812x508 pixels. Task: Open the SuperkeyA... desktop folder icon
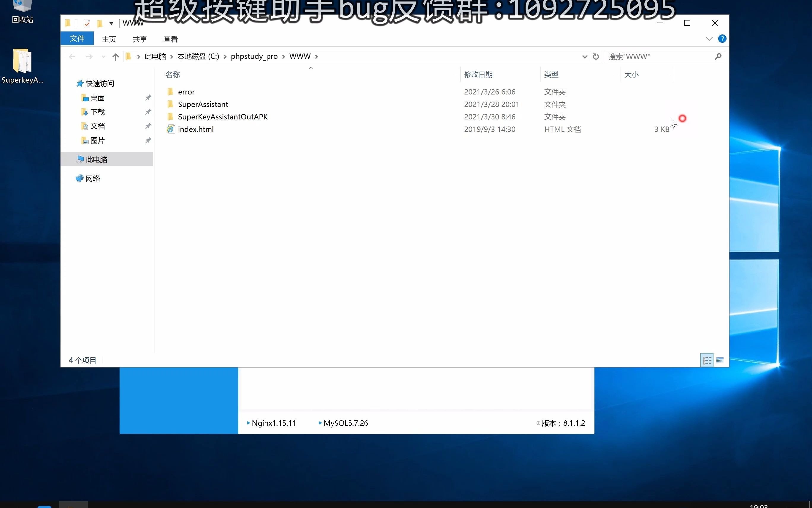point(22,66)
